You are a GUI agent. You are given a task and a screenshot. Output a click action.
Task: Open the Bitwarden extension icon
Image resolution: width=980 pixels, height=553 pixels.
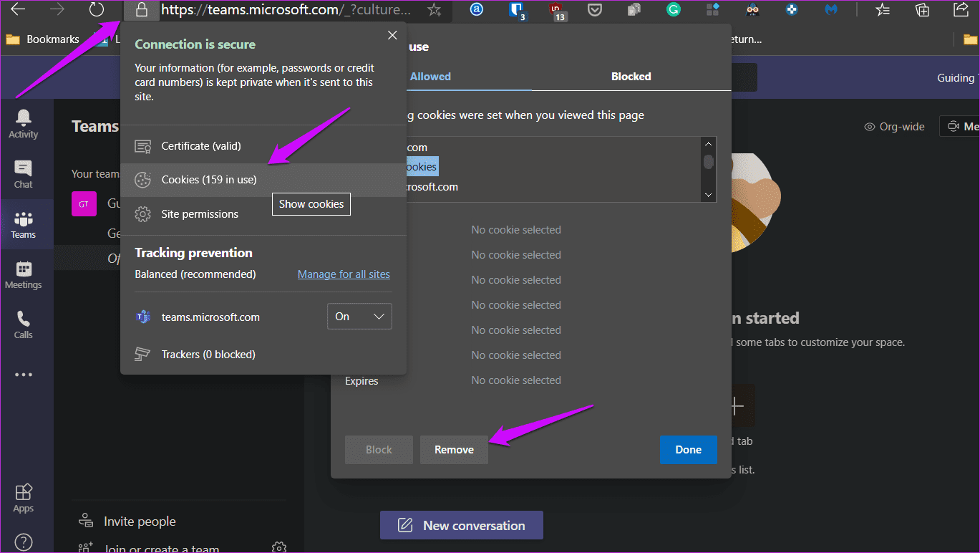pos(517,10)
